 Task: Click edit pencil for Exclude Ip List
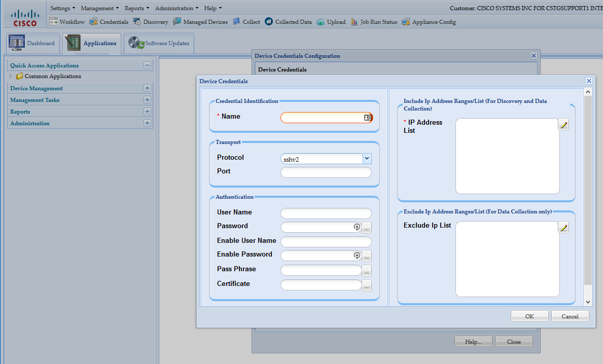click(x=563, y=228)
